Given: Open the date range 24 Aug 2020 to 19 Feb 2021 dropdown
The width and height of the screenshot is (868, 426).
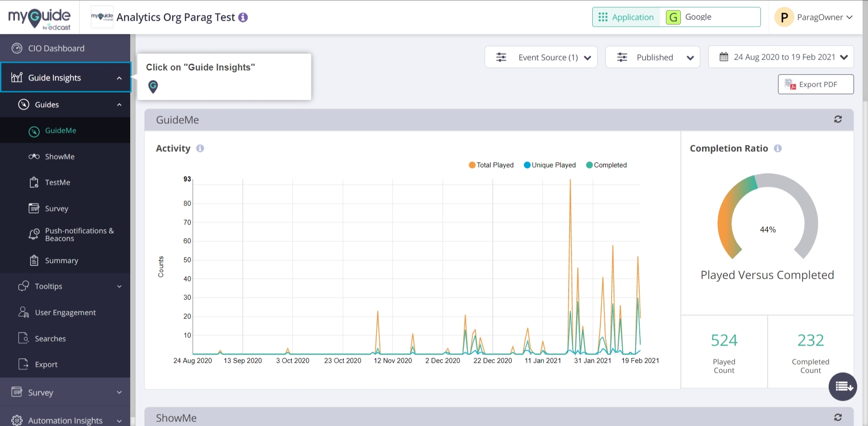Looking at the screenshot, I should [x=781, y=57].
